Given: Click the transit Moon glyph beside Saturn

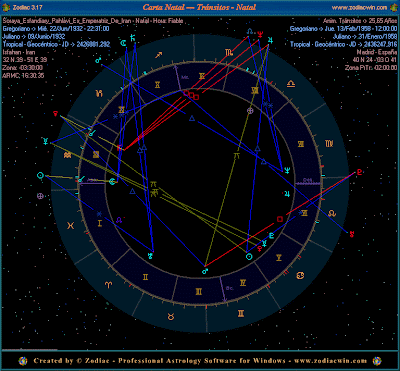Looking at the screenshot, I should tap(124, 43).
